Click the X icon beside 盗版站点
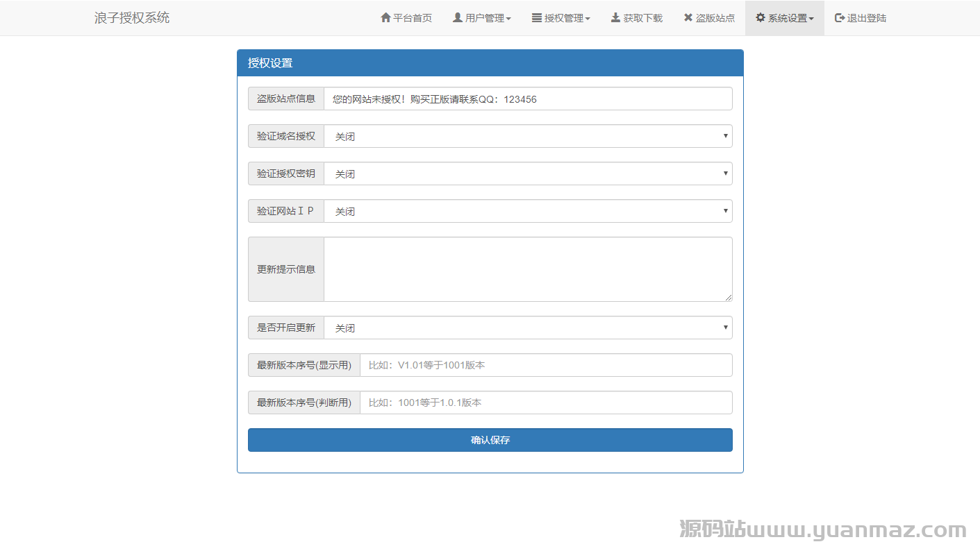 (x=688, y=17)
